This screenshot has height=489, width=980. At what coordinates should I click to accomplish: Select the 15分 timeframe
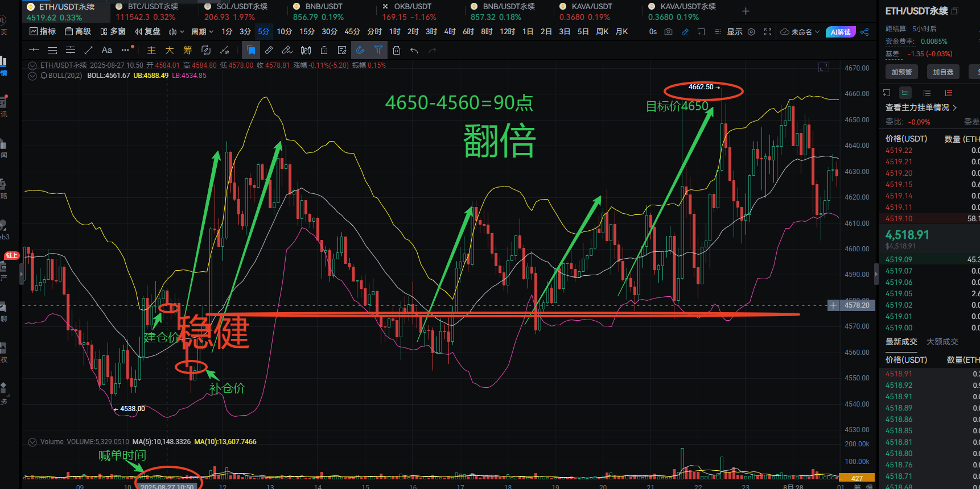(x=307, y=32)
